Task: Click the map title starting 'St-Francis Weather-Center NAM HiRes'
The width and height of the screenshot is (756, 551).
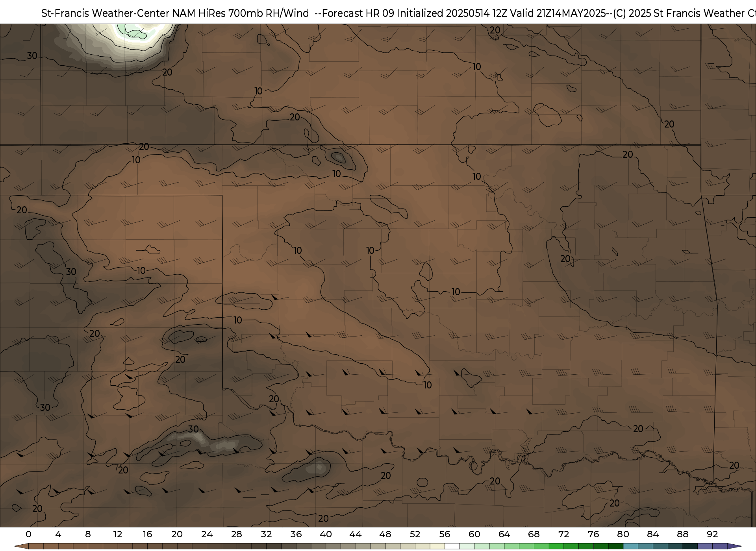Action: coord(398,13)
